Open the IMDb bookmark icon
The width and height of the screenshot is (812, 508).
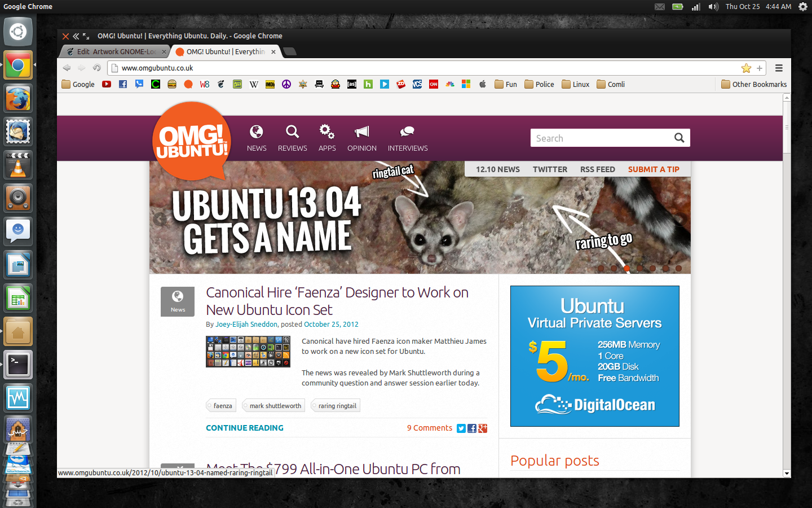270,84
